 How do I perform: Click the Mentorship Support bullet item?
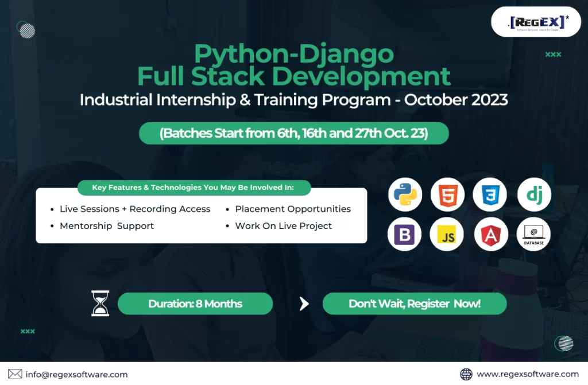tap(106, 225)
